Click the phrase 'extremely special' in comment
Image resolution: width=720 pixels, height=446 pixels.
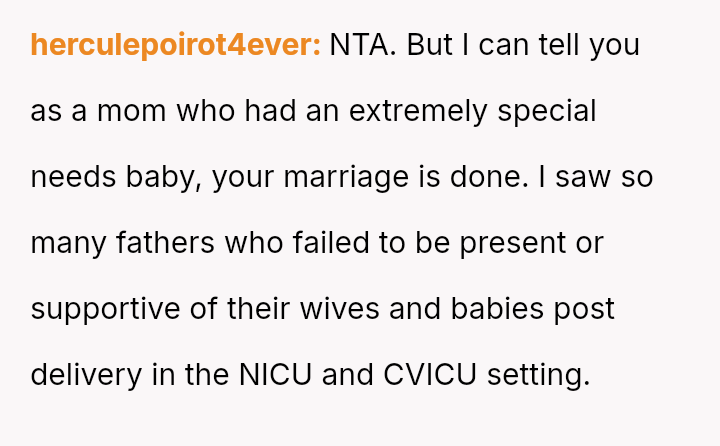coord(483,111)
